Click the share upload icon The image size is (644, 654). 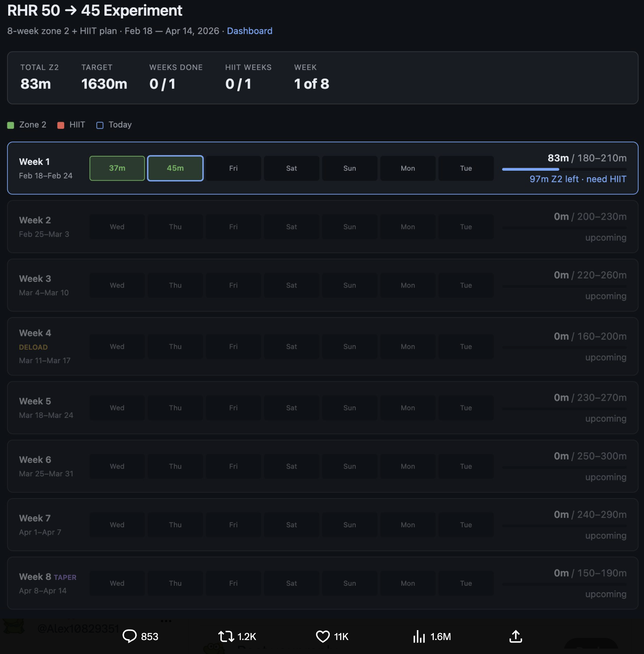(x=516, y=636)
